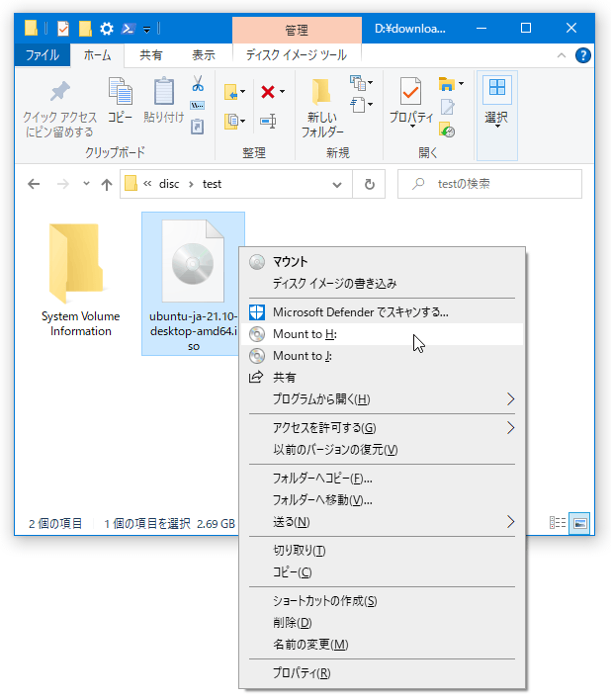Choose 名前の変更 in context menu
The width and height of the screenshot is (611, 700).
point(382,645)
